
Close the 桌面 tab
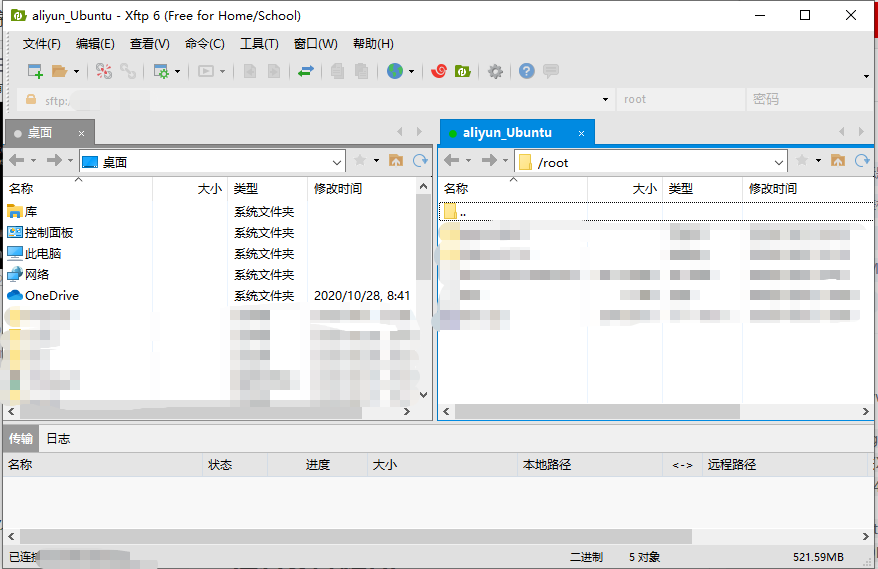pos(81,133)
